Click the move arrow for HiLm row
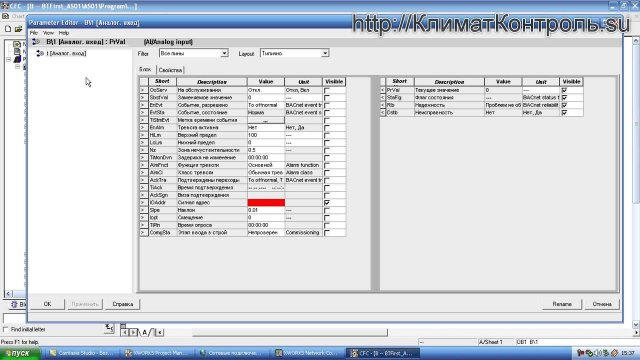 pos(143,135)
